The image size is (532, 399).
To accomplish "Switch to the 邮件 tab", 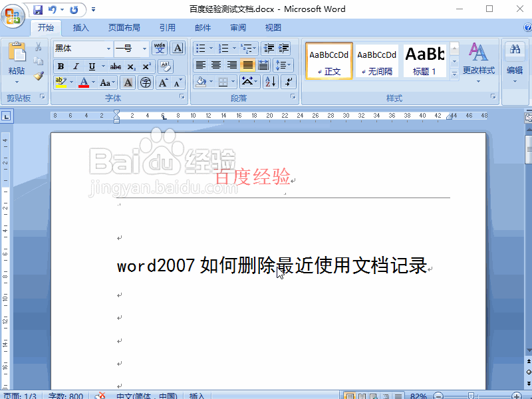I will click(203, 27).
